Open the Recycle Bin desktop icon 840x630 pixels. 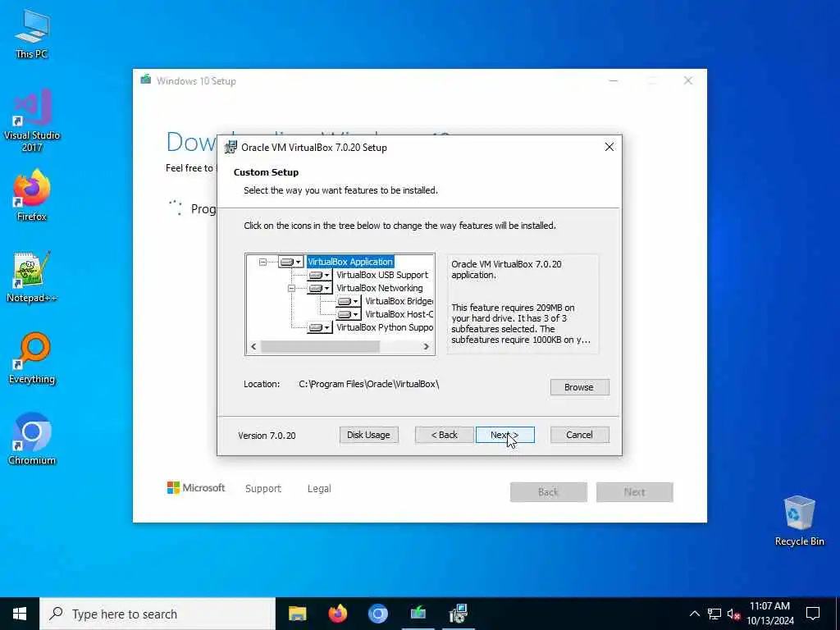799,521
